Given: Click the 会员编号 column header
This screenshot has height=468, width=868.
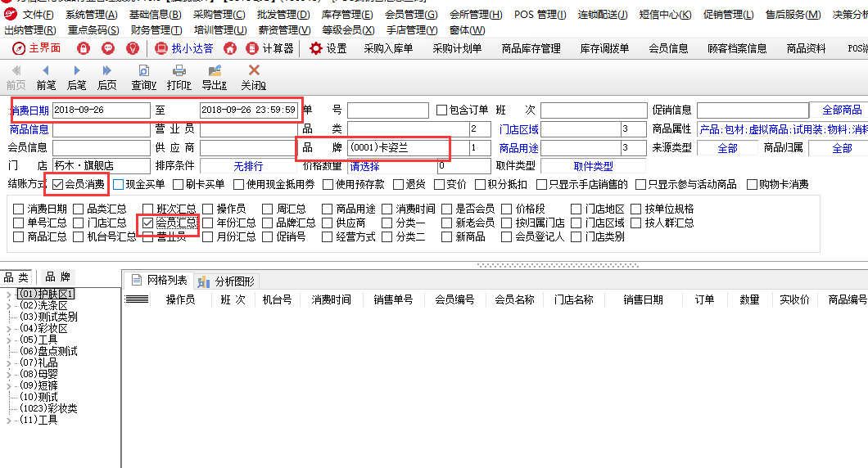Looking at the screenshot, I should tap(454, 299).
